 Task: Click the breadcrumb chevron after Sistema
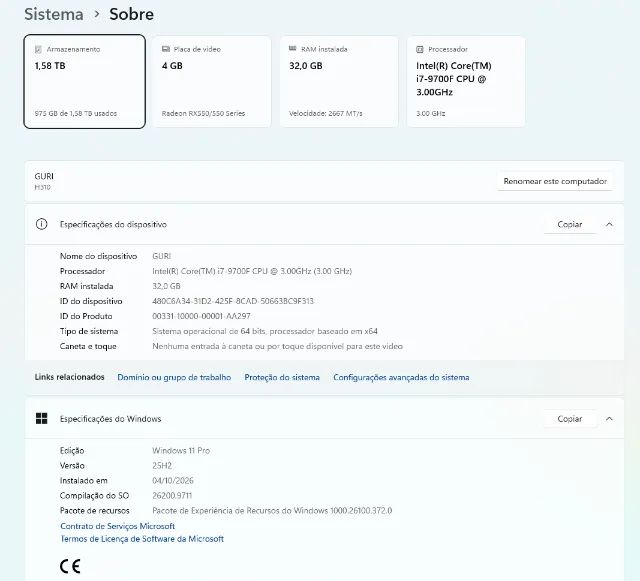click(97, 14)
